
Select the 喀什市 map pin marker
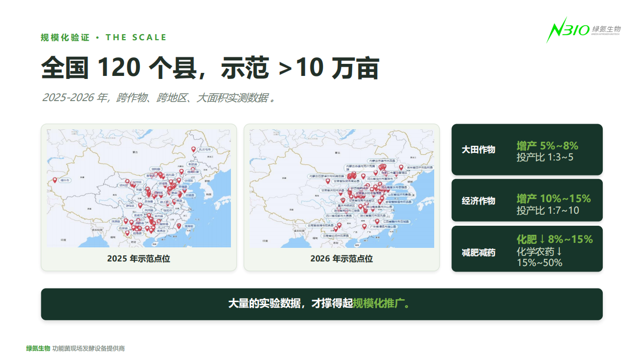(x=55, y=180)
